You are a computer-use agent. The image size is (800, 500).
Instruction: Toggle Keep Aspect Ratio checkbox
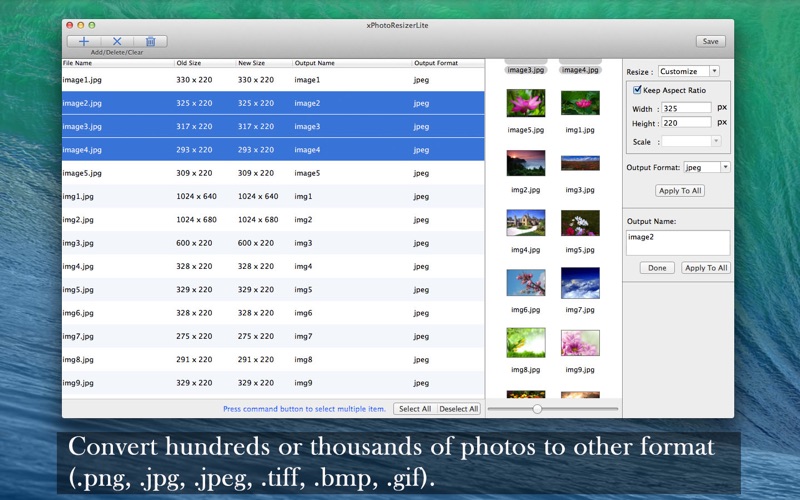click(637, 90)
